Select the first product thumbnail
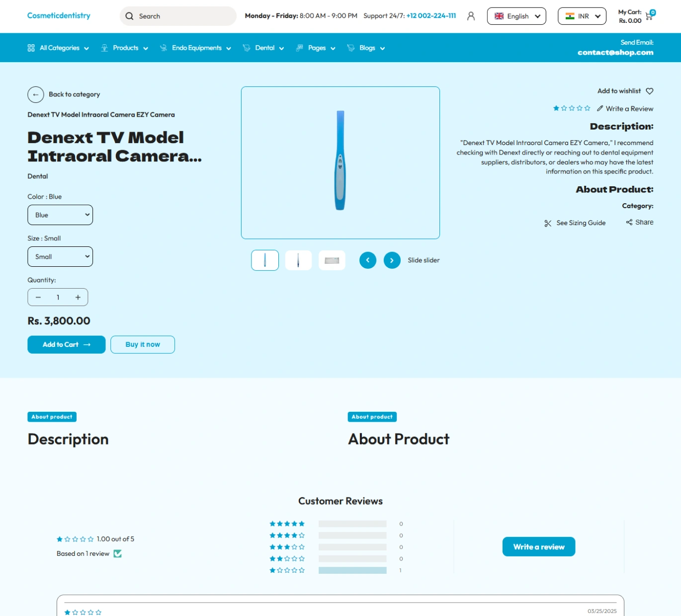This screenshot has width=681, height=616. point(265,260)
